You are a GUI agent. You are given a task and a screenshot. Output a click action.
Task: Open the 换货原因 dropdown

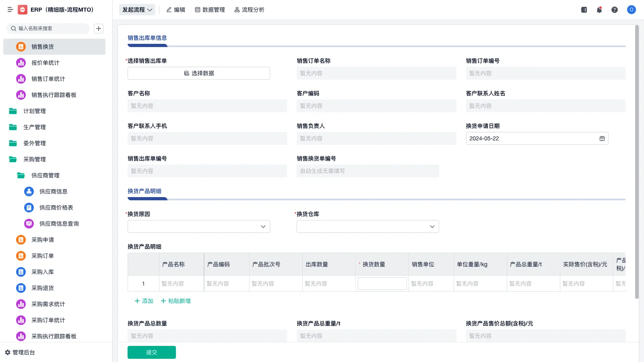pyautogui.click(x=198, y=226)
